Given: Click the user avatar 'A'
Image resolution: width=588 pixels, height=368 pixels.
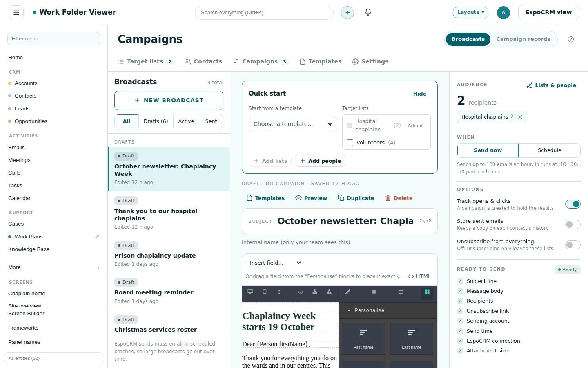Looking at the screenshot, I should pos(503,13).
